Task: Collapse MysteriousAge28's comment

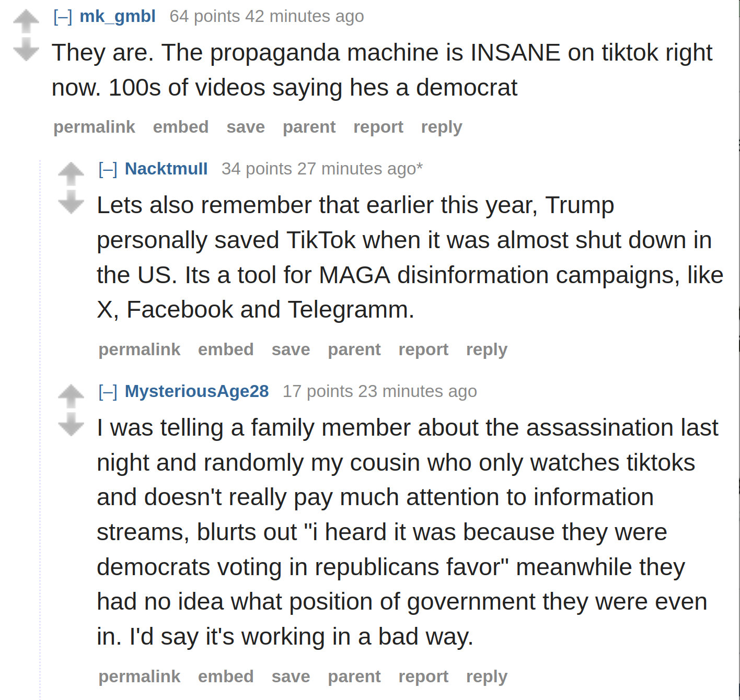Action: (108, 392)
